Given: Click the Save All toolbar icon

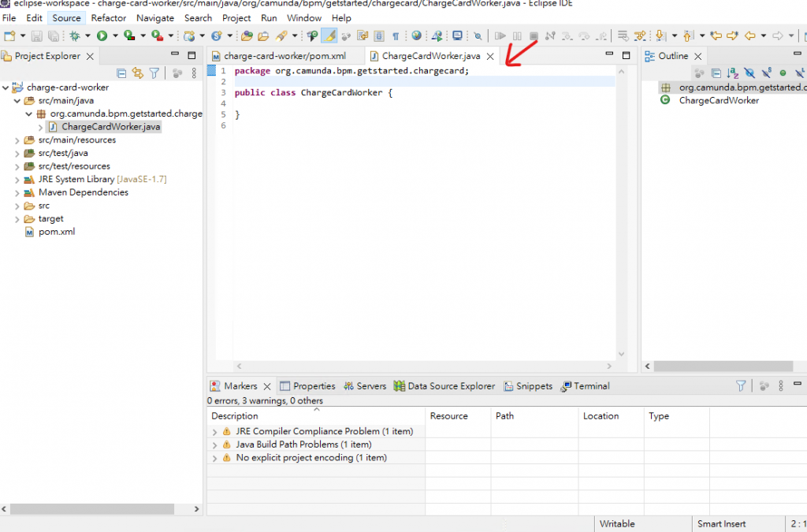Looking at the screenshot, I should [x=53, y=36].
